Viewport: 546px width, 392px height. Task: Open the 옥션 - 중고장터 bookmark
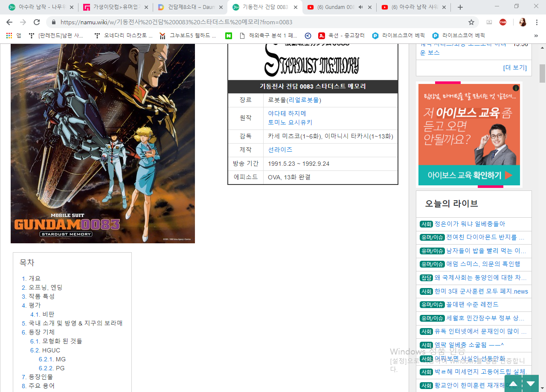coord(341,36)
